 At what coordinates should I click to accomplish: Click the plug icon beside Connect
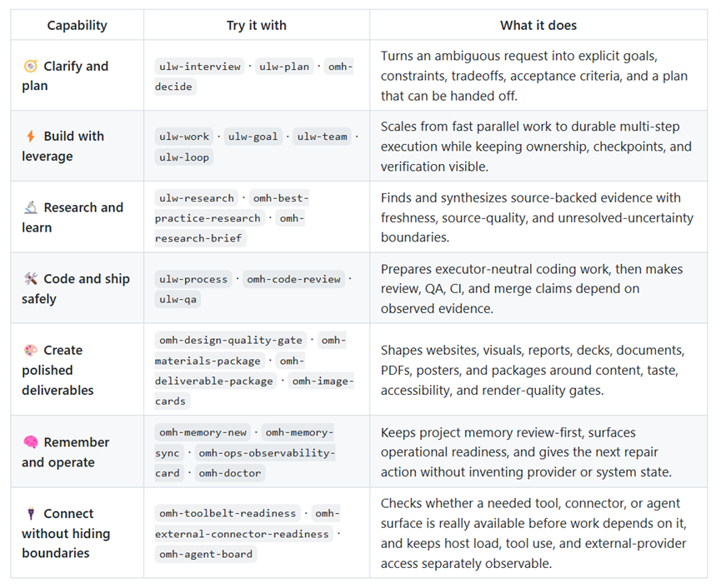31,513
